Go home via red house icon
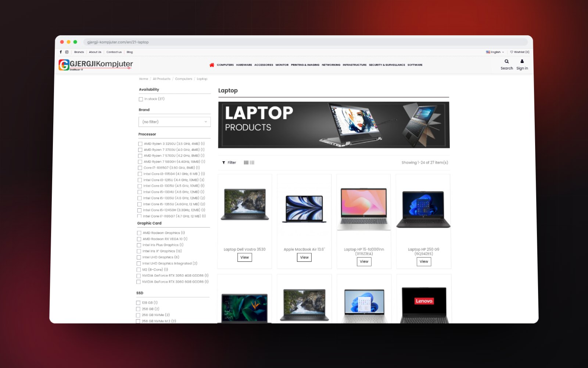Image resolution: width=588 pixels, height=368 pixels. 212,65
